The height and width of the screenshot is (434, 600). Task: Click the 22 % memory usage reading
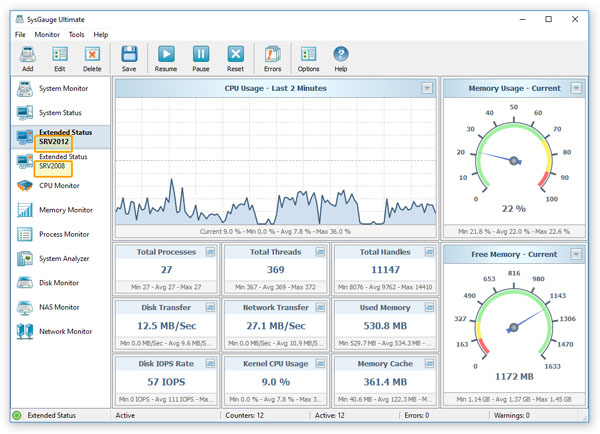pos(514,209)
